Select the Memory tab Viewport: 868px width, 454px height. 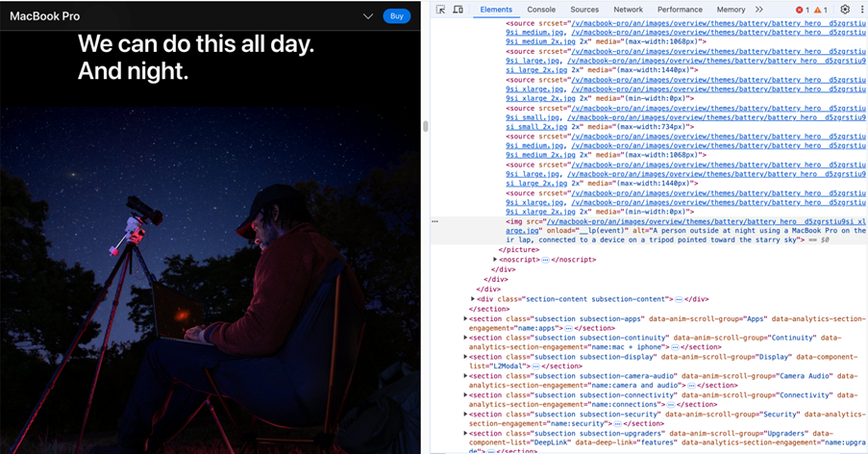(731, 10)
